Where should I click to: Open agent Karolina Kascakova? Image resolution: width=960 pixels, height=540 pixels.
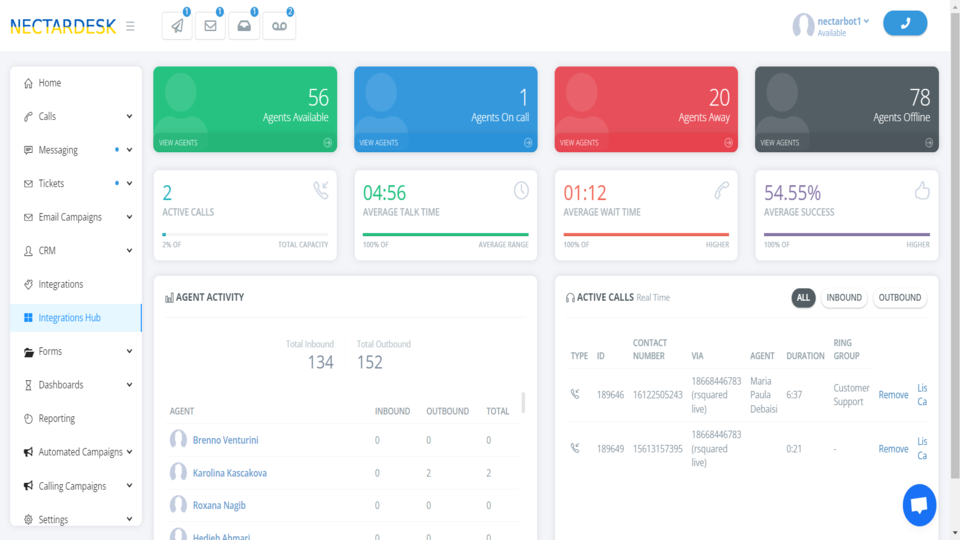(230, 473)
